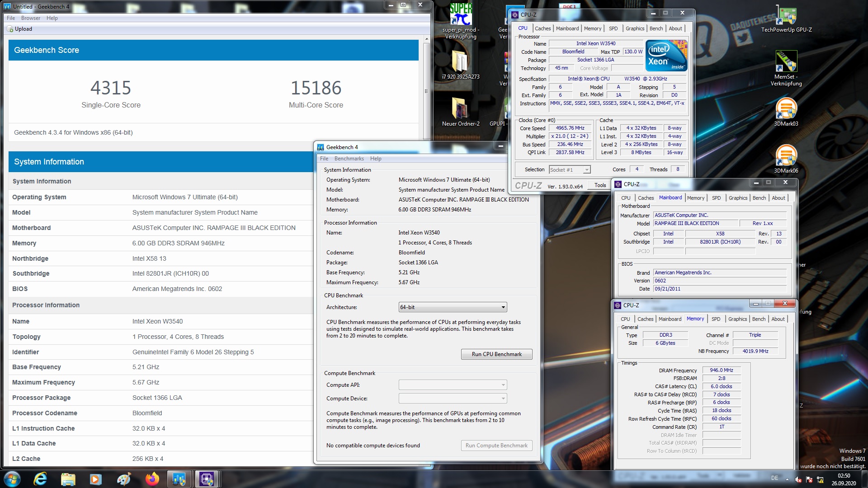Switch to Graphics tab in top CPU-Z

[635, 28]
